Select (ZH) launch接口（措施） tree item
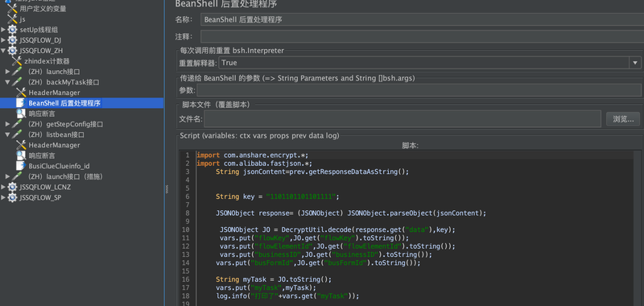This screenshot has width=644, height=306. pos(65,176)
